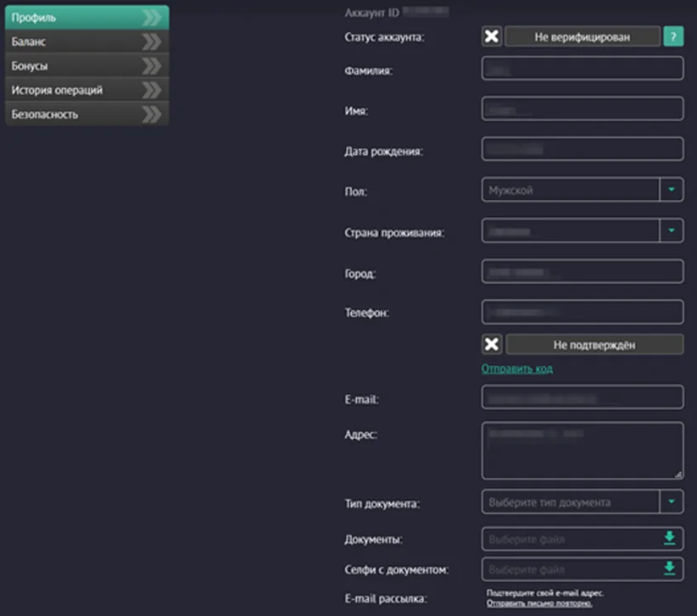697x616 pixels.
Task: Click chevron arrows on Безопасность item
Action: coord(151,114)
